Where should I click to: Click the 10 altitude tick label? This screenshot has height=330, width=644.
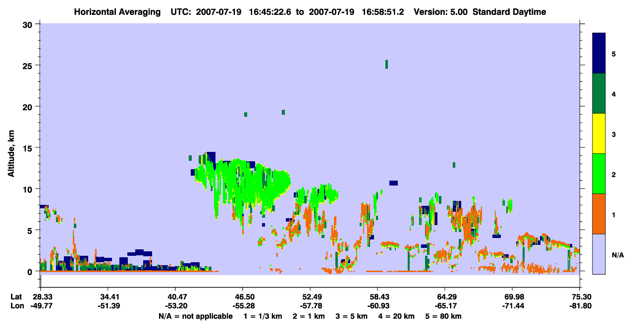point(29,189)
